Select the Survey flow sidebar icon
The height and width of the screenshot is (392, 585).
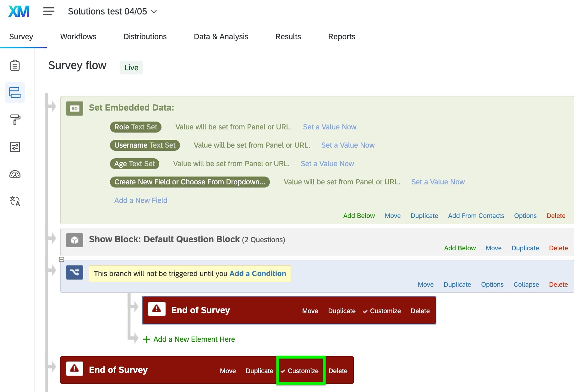(15, 92)
